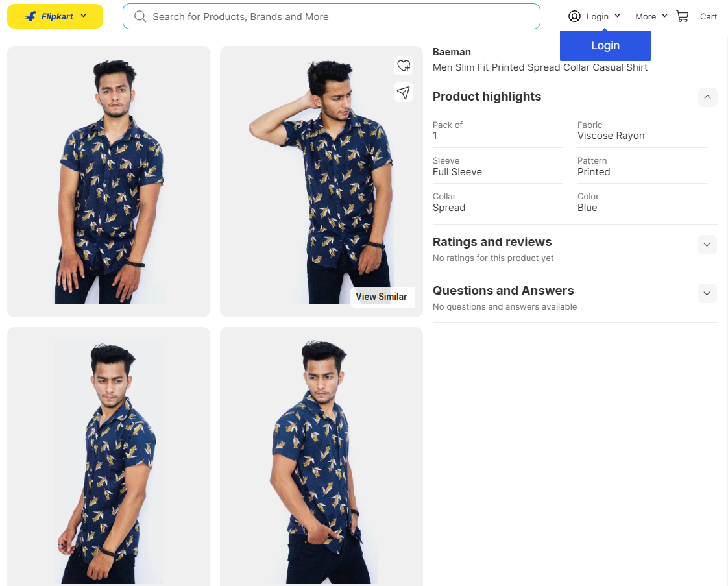Collapse the Product highlights section

(x=707, y=97)
